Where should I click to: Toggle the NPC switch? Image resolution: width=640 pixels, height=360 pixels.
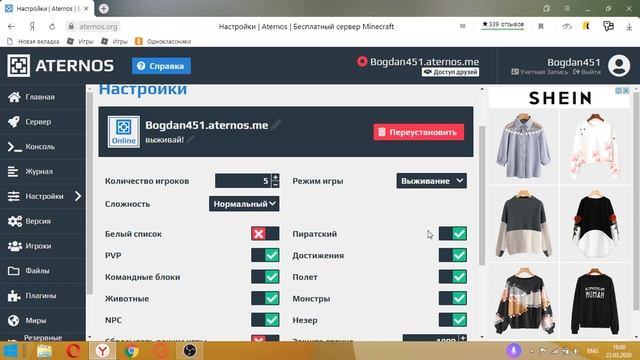265,320
